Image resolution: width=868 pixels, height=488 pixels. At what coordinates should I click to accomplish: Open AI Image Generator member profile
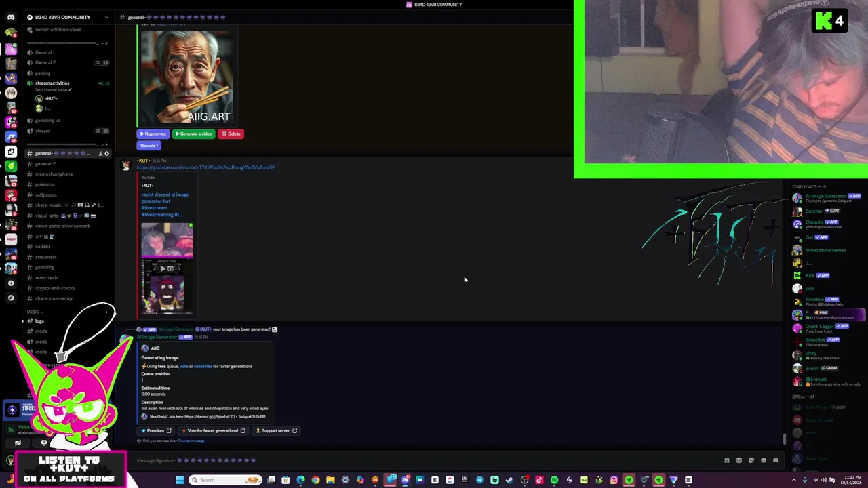click(x=828, y=198)
